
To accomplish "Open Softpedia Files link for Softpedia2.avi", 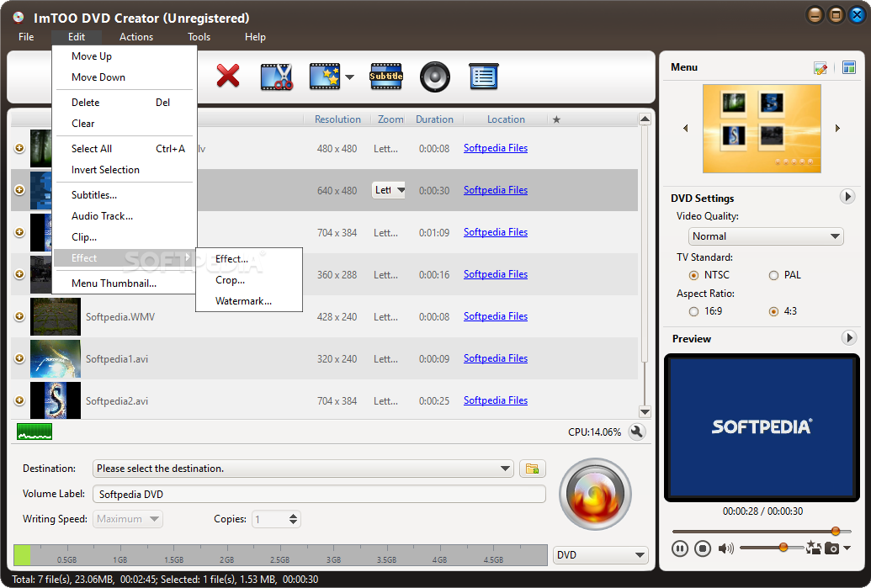I will [x=496, y=400].
